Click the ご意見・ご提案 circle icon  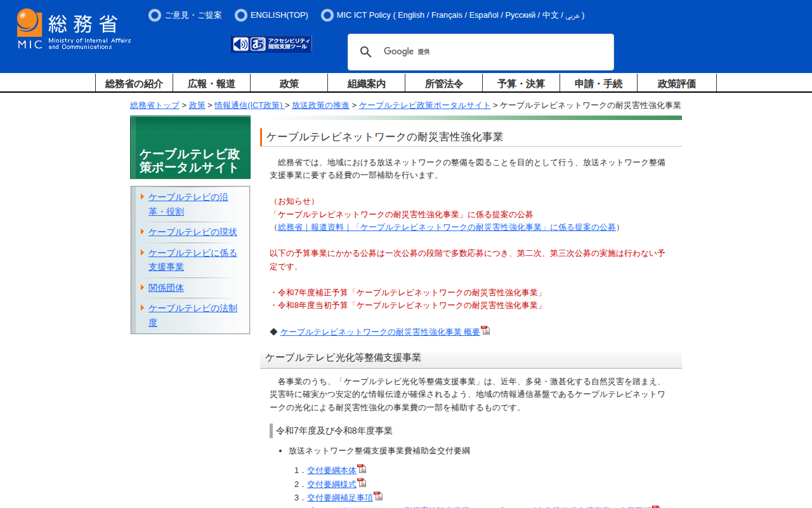tap(155, 15)
